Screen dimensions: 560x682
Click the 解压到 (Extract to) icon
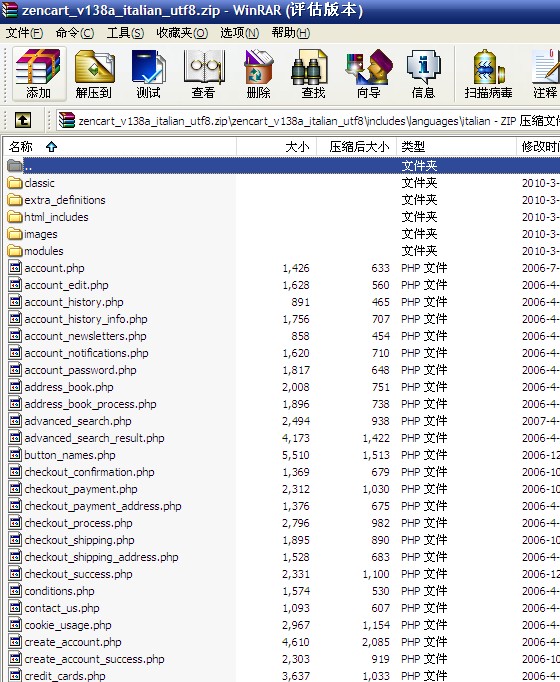point(94,74)
